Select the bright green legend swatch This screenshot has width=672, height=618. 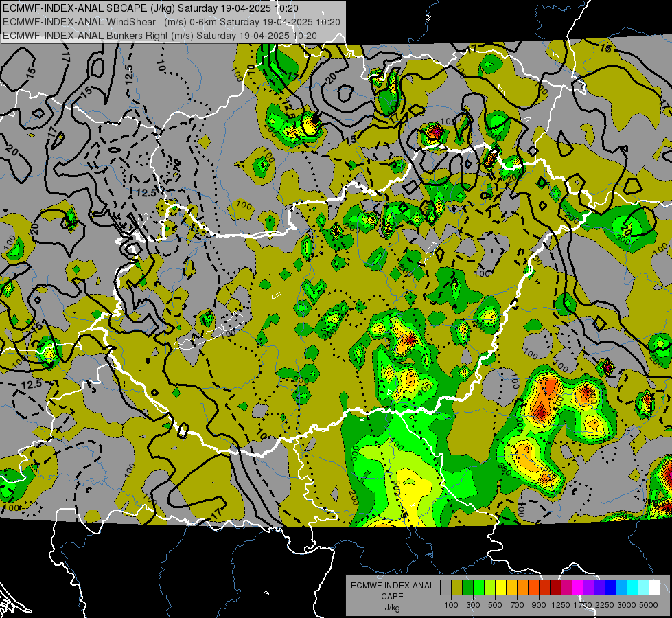478,588
